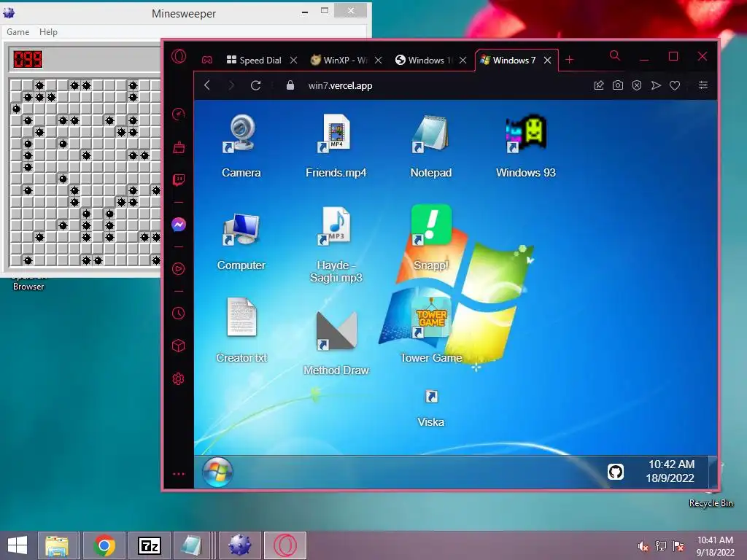Open a new tab with plus button
Image resolution: width=747 pixels, height=560 pixels.
point(569,60)
